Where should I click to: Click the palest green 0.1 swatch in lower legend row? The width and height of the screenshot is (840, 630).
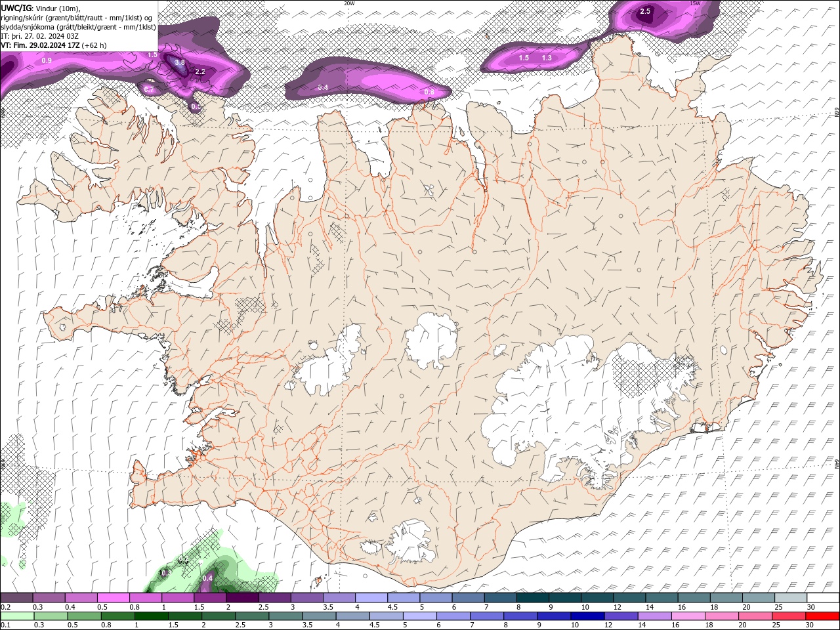coord(17,616)
